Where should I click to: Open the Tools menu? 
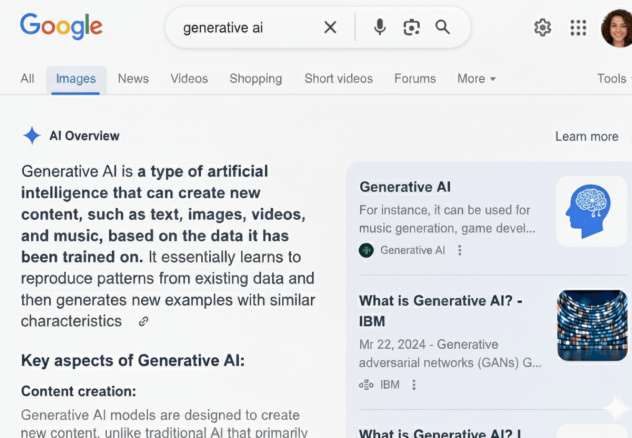pos(613,78)
